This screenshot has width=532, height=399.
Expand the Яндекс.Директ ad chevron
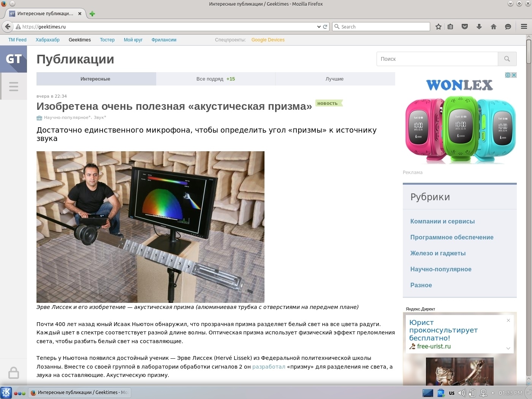point(508,348)
